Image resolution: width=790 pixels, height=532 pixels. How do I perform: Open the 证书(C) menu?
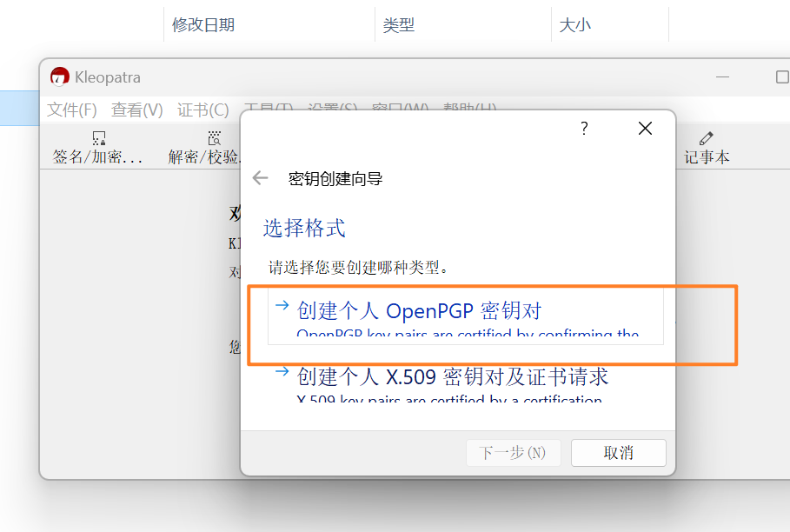(202, 110)
